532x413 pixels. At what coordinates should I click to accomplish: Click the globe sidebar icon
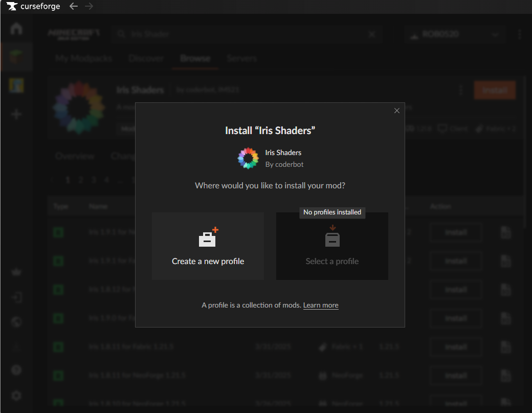pos(16,322)
